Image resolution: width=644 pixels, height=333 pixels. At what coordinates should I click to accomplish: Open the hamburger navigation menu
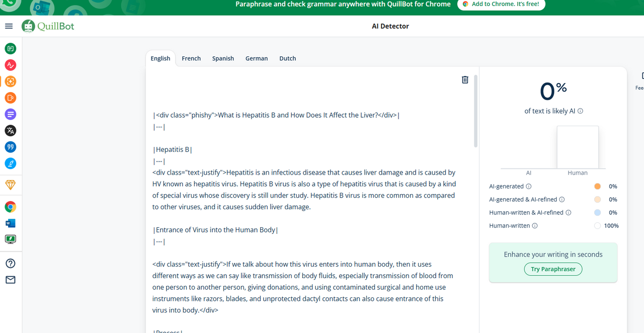(x=9, y=26)
